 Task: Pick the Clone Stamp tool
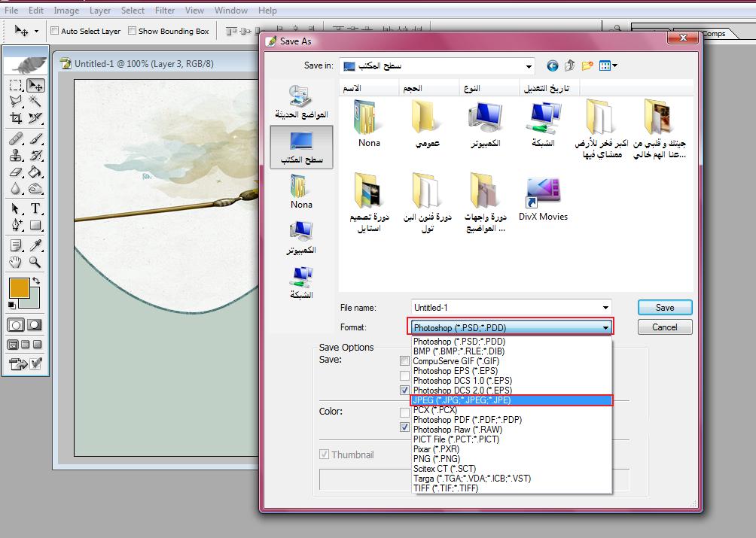click(16, 156)
